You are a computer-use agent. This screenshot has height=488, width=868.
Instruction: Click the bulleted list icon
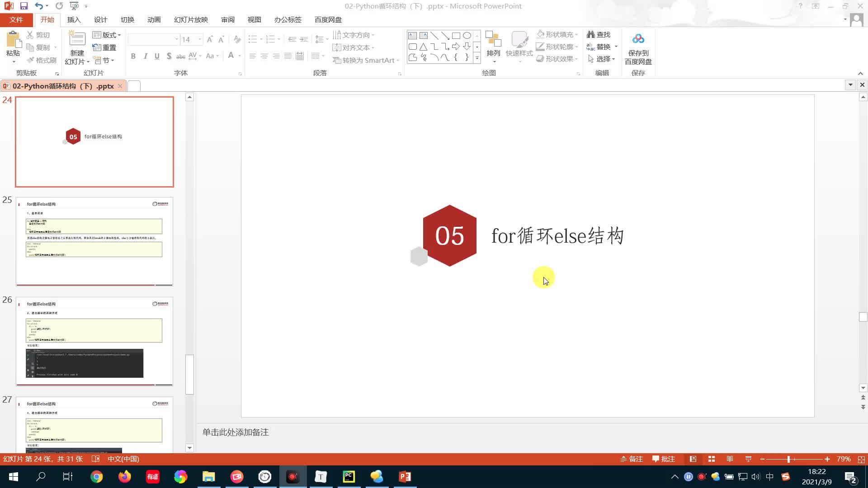tap(253, 40)
